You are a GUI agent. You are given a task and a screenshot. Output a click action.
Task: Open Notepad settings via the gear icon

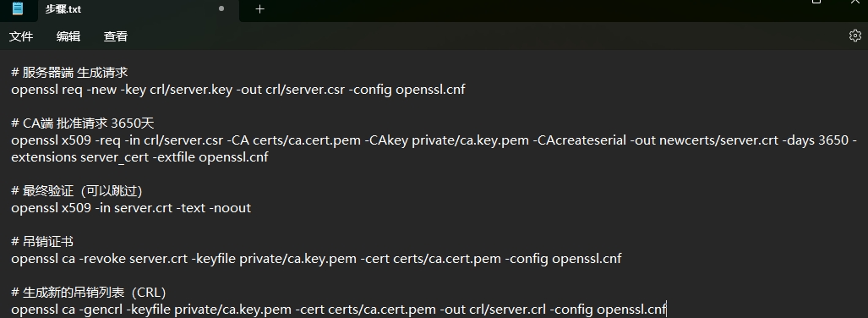click(854, 36)
